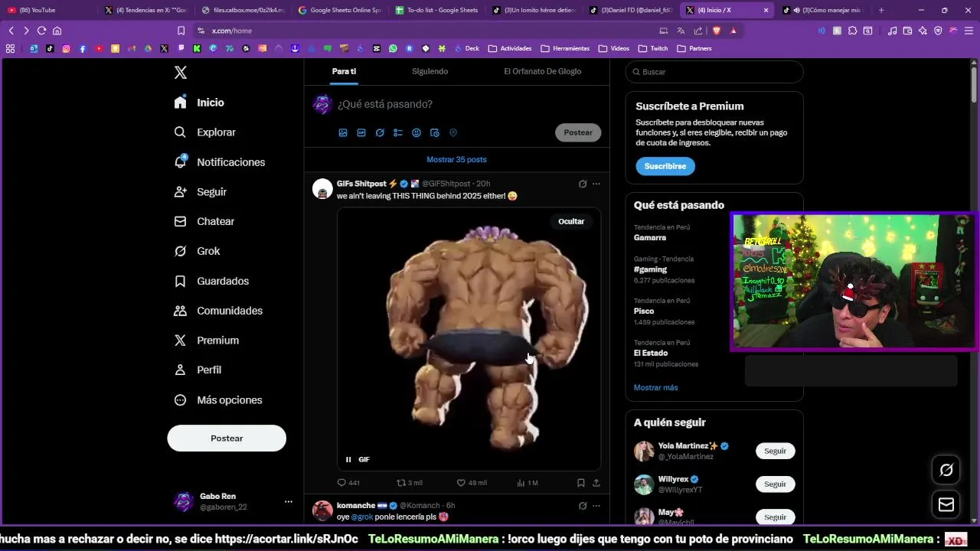This screenshot has width=980, height=551.
Task: Use Grok icon in post composer
Action: (380, 132)
